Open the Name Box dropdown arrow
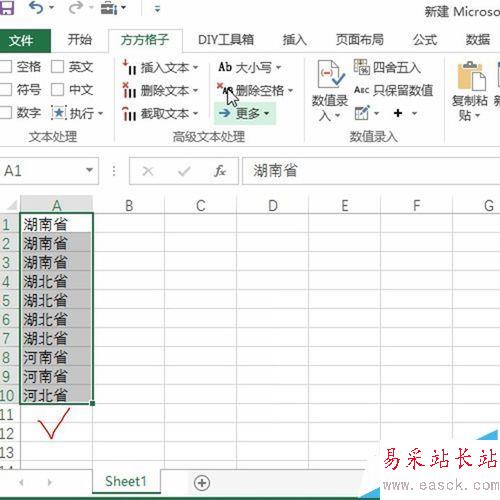The width and height of the screenshot is (500, 500). [89, 170]
